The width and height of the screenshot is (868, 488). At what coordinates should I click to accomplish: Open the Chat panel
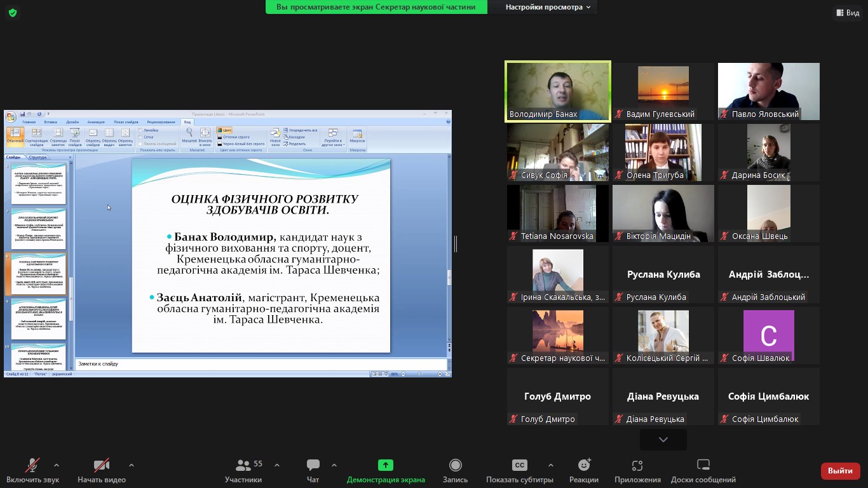(x=313, y=466)
